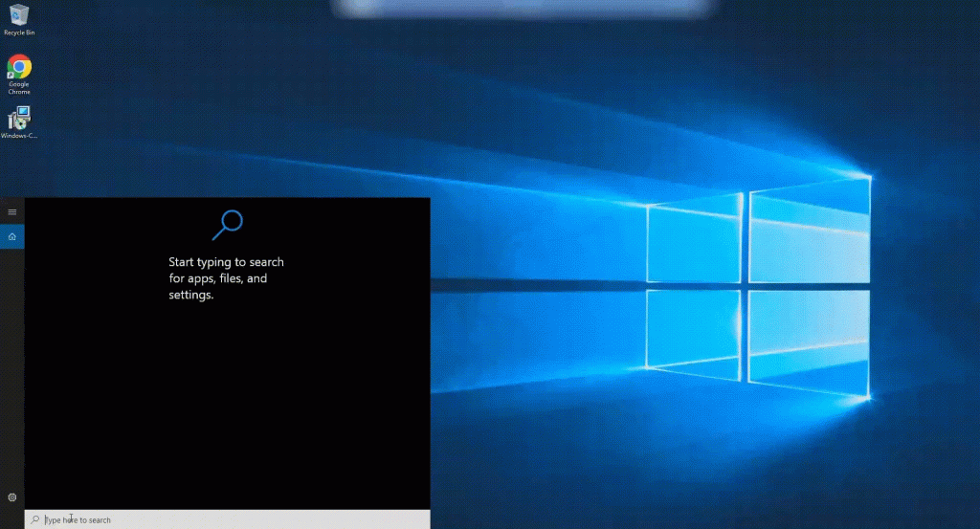
Task: Click empty sidebar space below Home icon
Action: pos(12,364)
